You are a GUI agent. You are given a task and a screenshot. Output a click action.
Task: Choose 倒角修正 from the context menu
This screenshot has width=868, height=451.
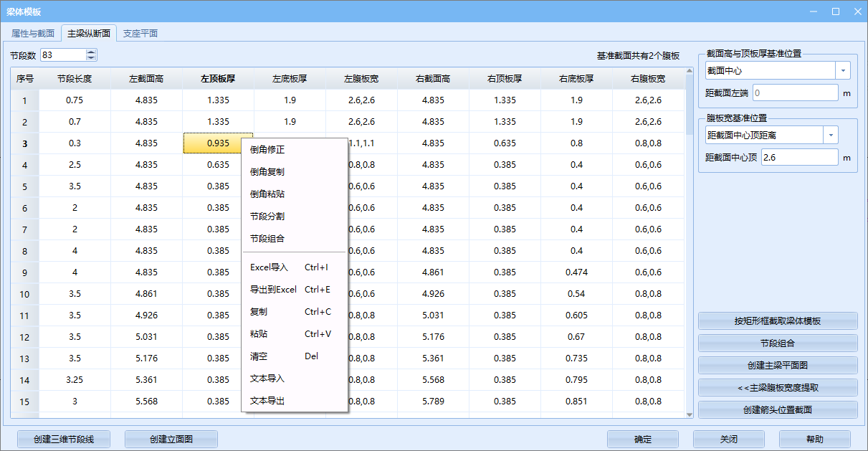(x=267, y=150)
